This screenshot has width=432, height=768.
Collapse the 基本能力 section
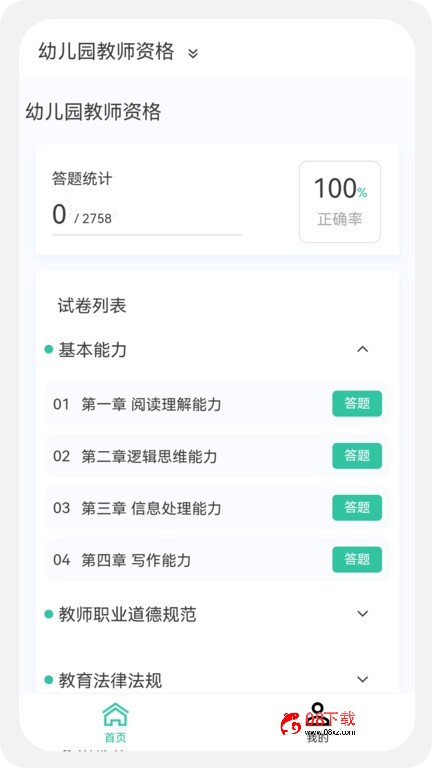pos(362,349)
